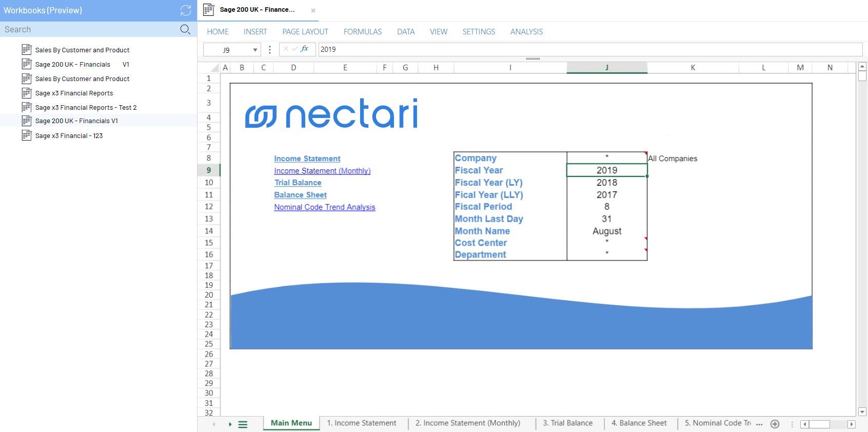Click vertical scrollbar up arrow
The width and height of the screenshot is (868, 432).
862,66
